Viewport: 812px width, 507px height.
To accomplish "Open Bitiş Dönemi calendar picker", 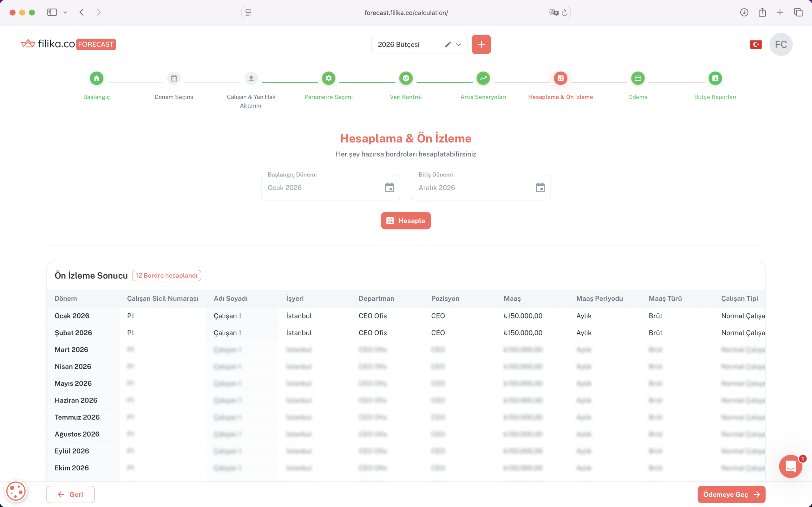I will tap(540, 188).
